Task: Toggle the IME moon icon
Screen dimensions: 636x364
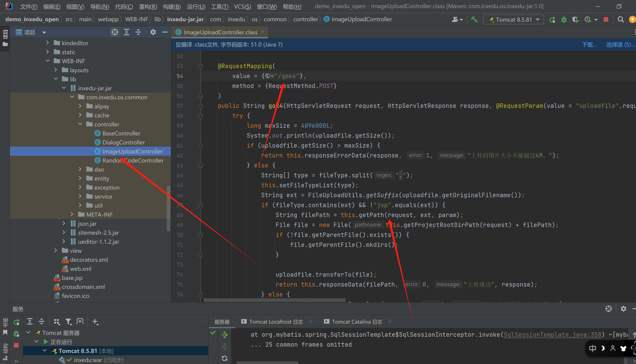Action: coord(603,348)
